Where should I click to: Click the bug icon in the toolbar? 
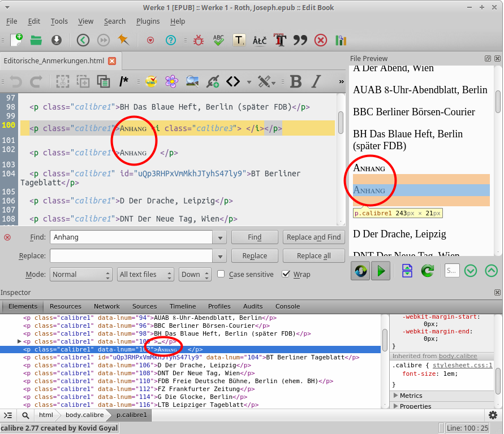(x=199, y=40)
